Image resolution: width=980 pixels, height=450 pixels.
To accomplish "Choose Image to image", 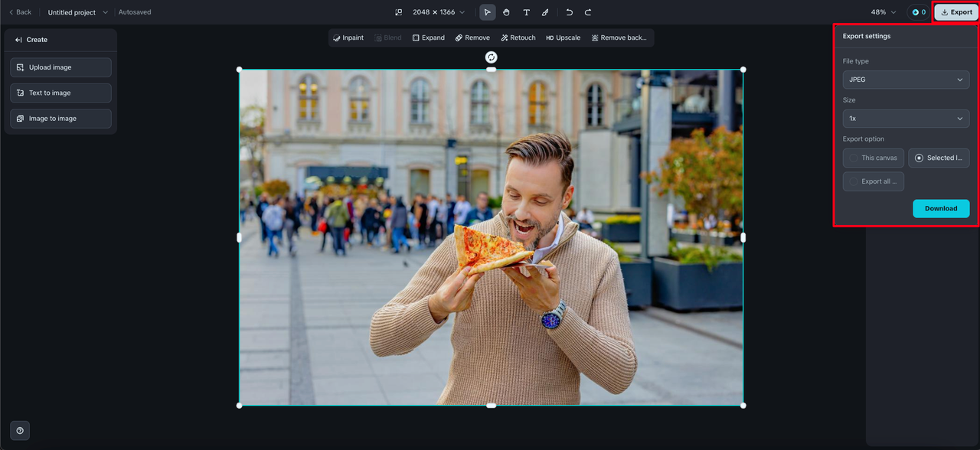I will tap(60, 119).
